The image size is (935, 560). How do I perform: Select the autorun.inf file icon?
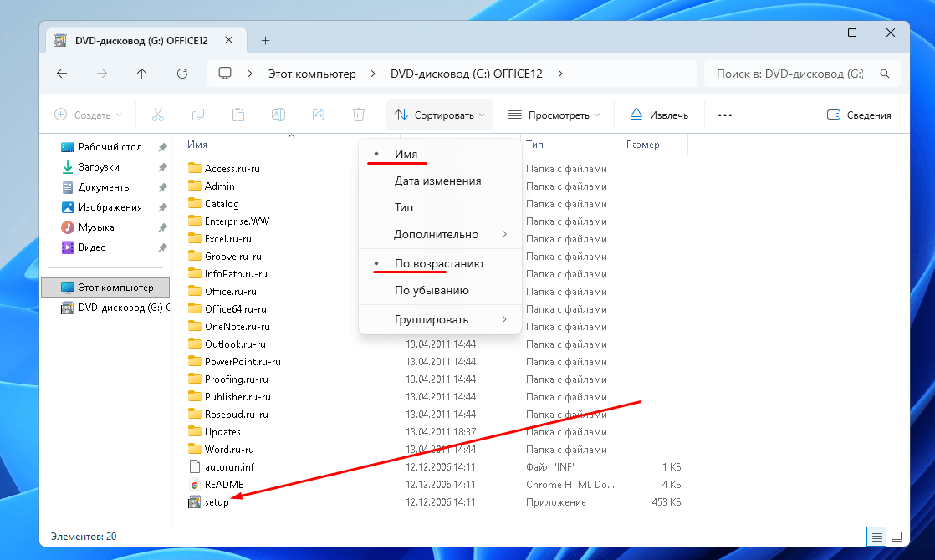point(194,466)
